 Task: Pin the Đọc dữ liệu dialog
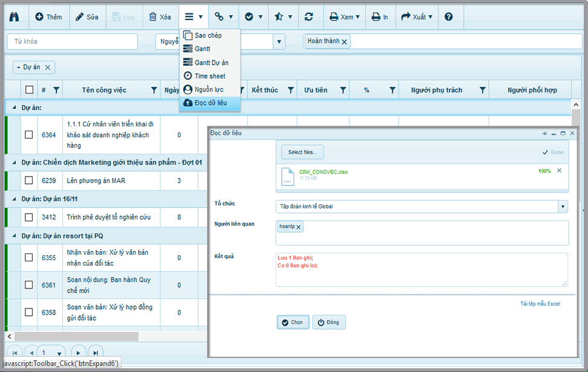pos(544,133)
